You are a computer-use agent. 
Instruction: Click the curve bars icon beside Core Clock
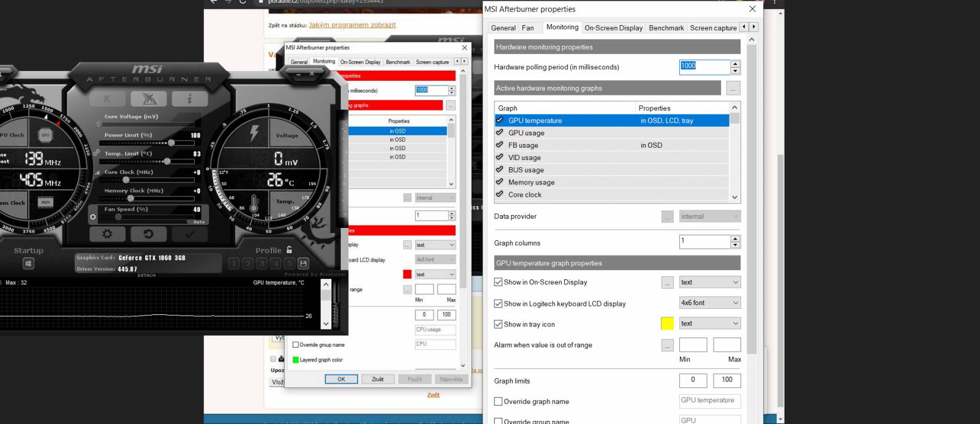[x=97, y=173]
